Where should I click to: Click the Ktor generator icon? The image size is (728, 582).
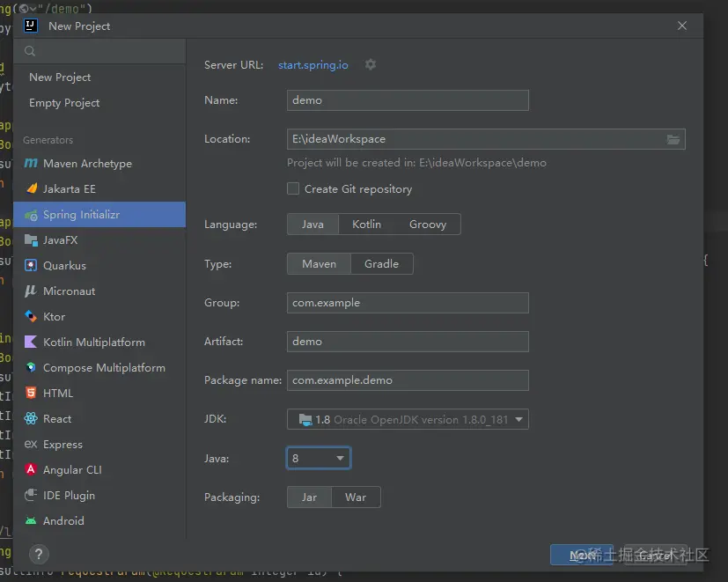(x=31, y=316)
